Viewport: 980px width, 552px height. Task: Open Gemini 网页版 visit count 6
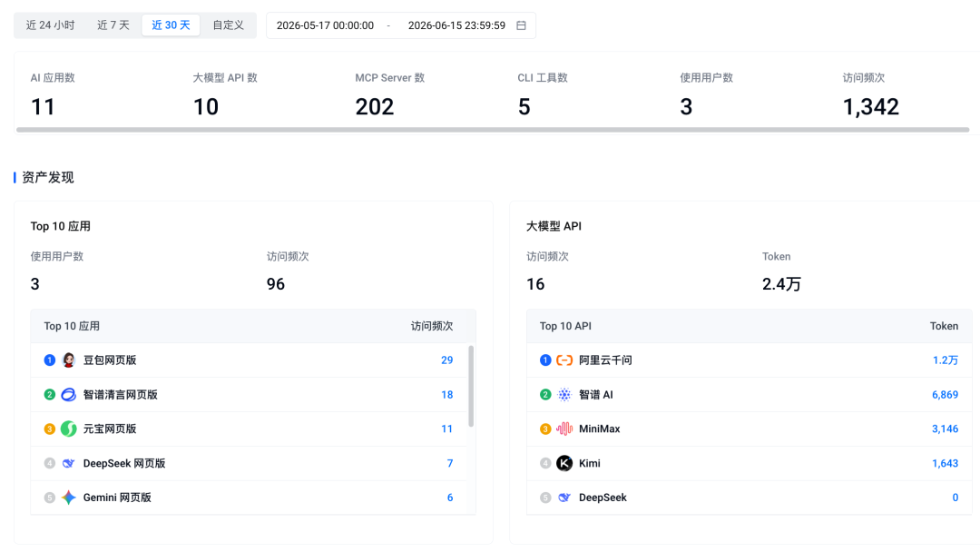tap(450, 498)
